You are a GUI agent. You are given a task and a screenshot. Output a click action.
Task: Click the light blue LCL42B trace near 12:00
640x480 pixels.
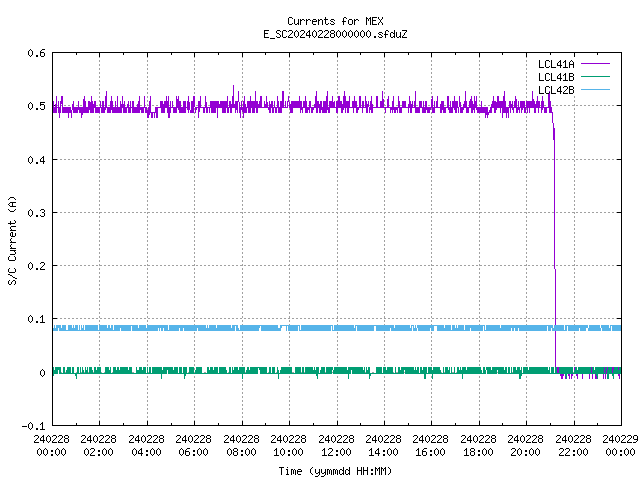[337, 328]
